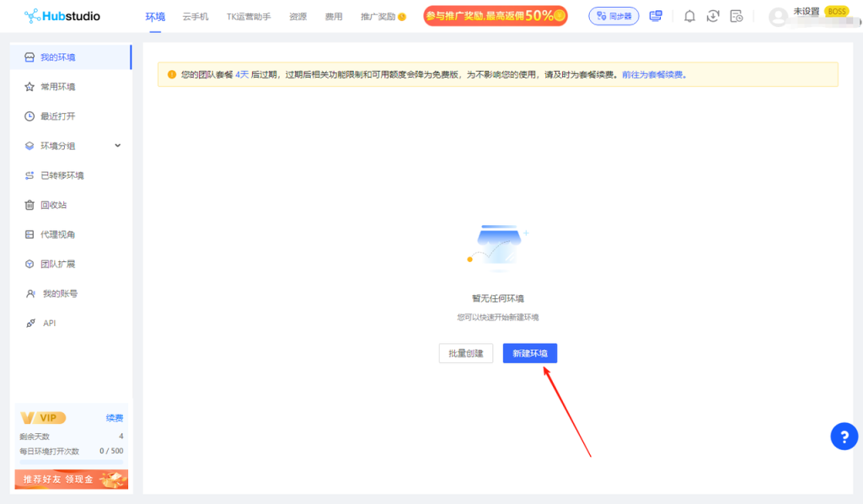Switch to the TK运营助手 tab
Image resolution: width=863 pixels, height=504 pixels.
pyautogui.click(x=249, y=17)
